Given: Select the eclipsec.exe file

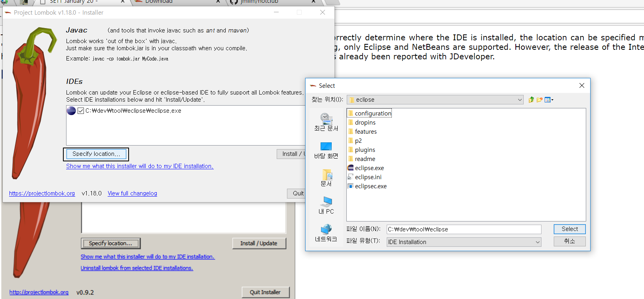Looking at the screenshot, I should (367, 186).
